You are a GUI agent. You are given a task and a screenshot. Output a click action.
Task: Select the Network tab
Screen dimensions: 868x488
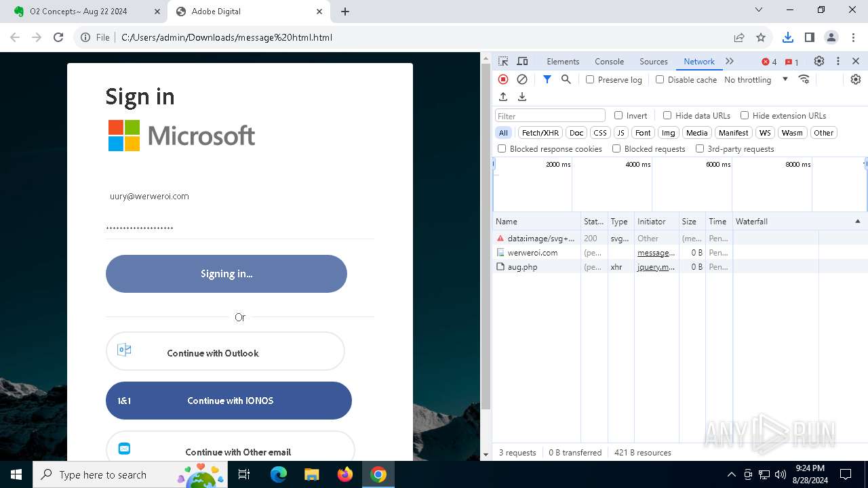[x=699, y=61]
